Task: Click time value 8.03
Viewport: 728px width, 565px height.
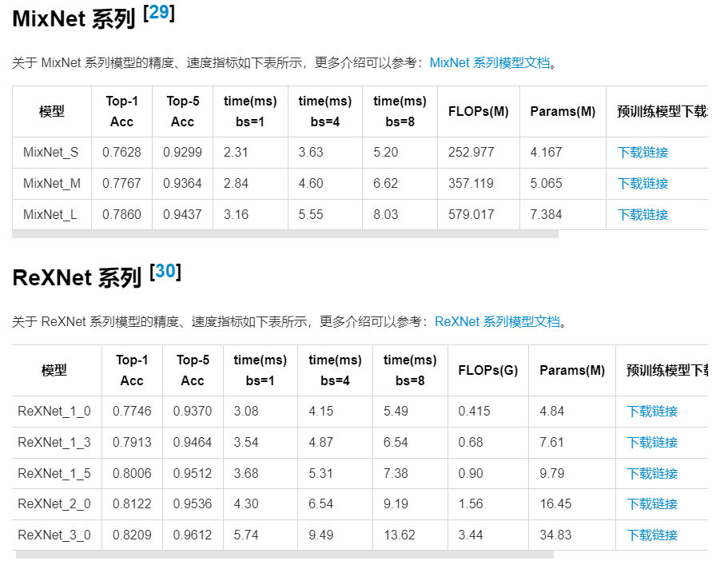Action: [385, 214]
